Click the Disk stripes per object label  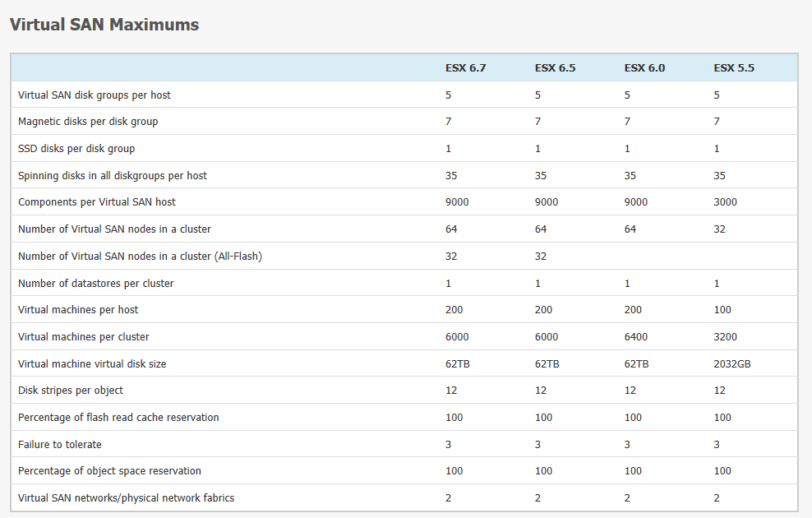point(71,390)
